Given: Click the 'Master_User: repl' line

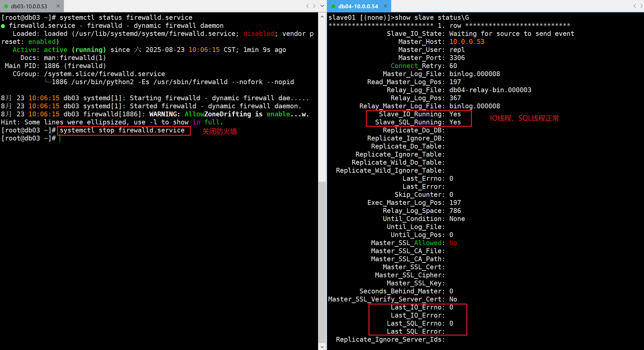Looking at the screenshot, I should coord(431,49).
